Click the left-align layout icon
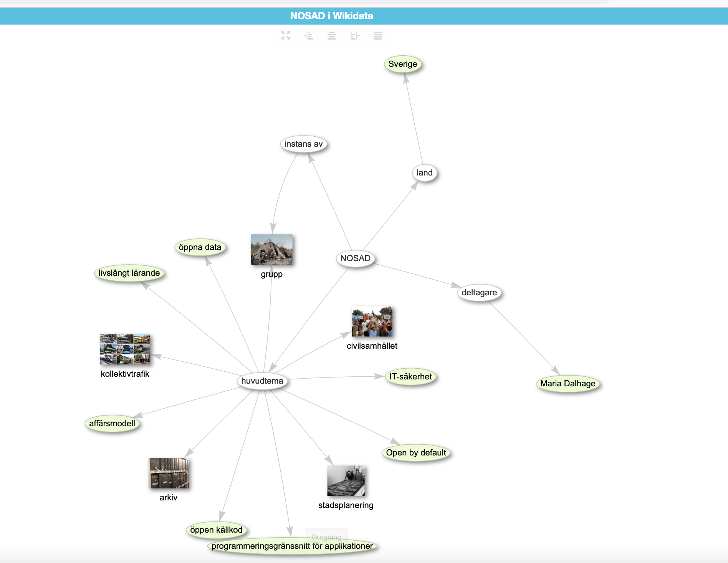 [308, 36]
